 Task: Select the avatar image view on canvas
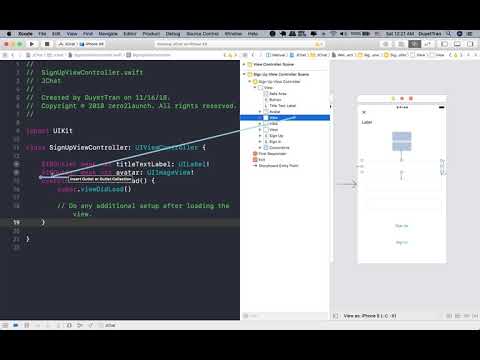coord(402,141)
